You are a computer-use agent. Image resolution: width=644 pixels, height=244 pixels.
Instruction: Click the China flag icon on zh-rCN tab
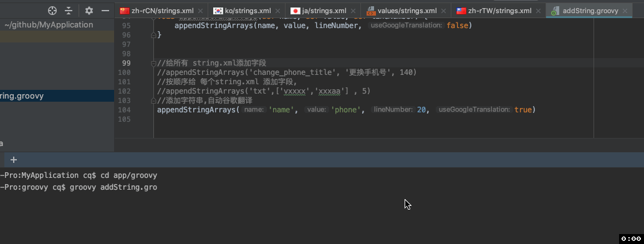coord(125,11)
